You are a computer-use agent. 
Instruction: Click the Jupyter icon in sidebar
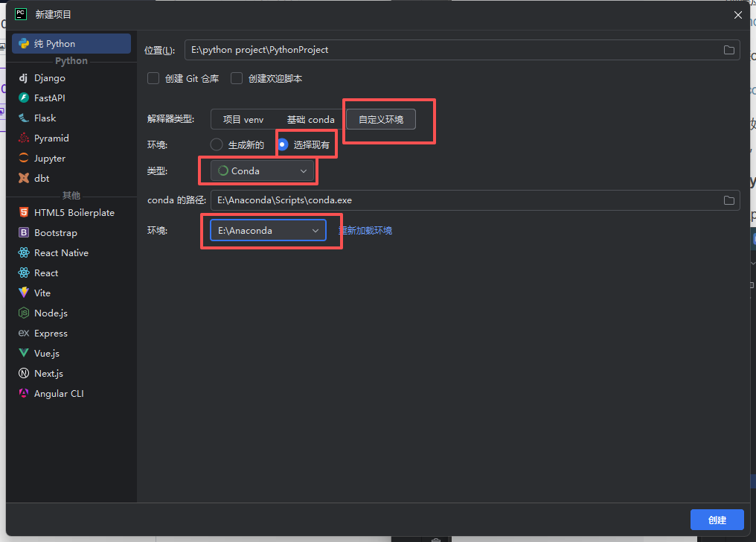point(24,158)
